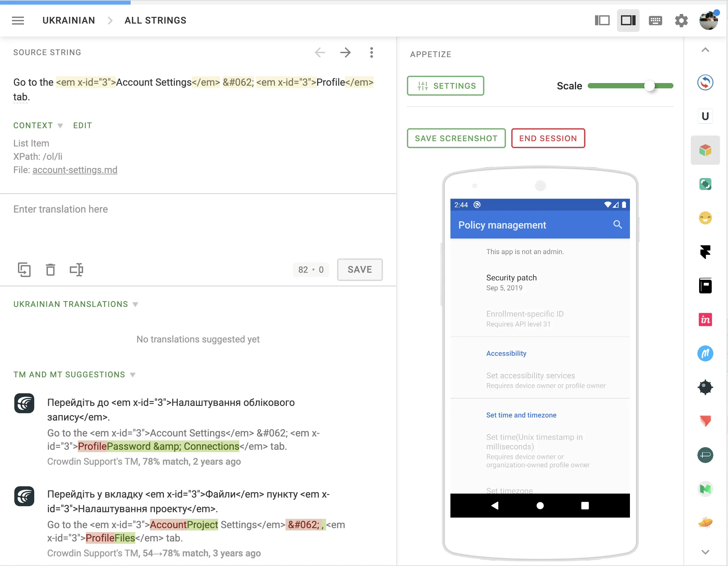
Task: Adjust the Scale slider handle
Action: click(649, 86)
